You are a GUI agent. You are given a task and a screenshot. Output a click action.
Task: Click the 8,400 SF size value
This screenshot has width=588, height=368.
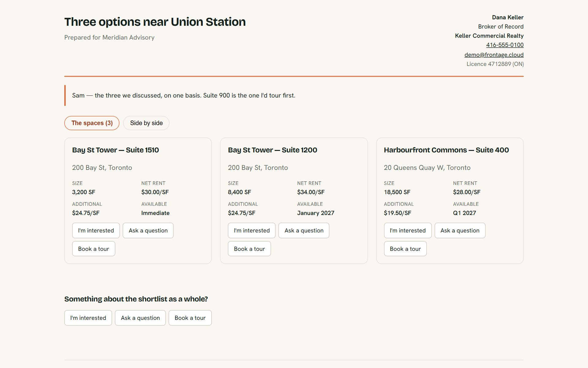239,192
